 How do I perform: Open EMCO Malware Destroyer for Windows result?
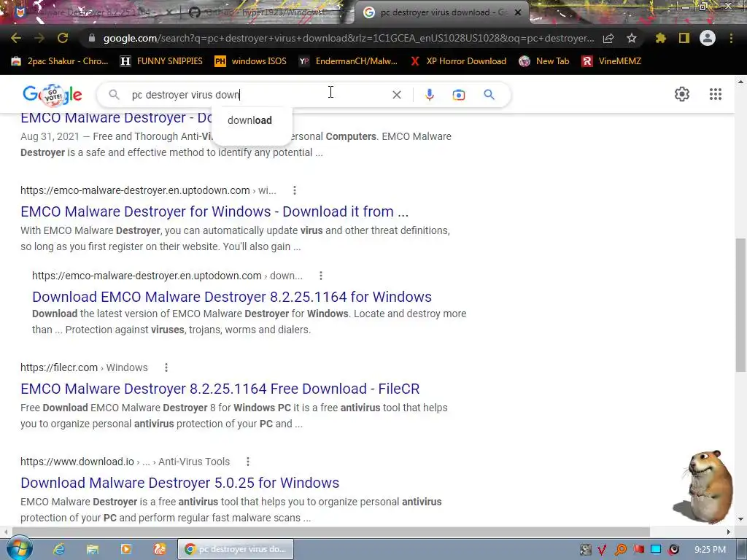214,211
